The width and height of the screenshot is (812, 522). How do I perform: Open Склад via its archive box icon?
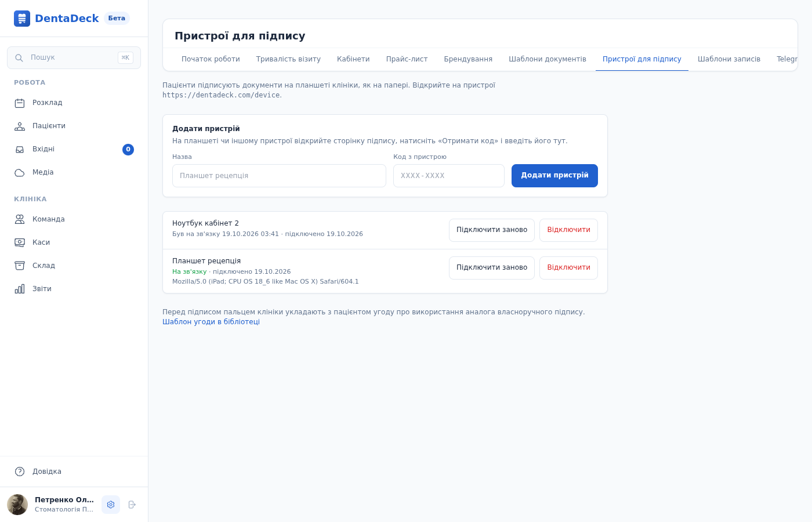(20, 266)
